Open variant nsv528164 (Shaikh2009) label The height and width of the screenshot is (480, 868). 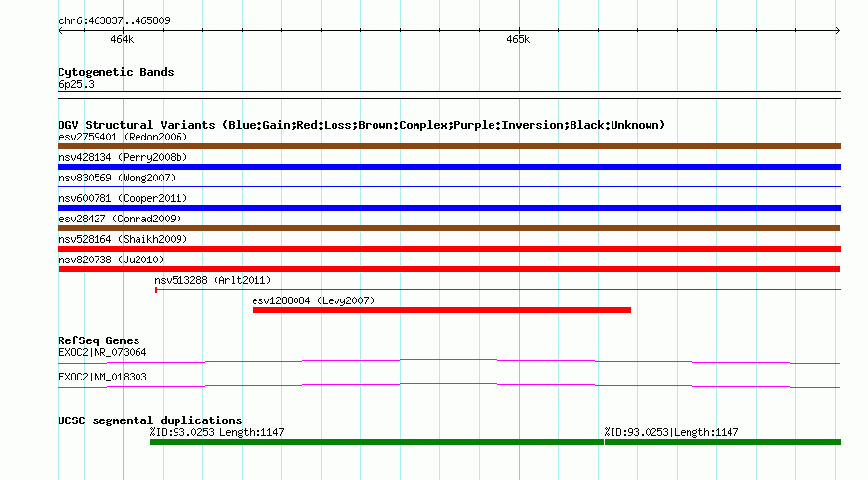[123, 239]
